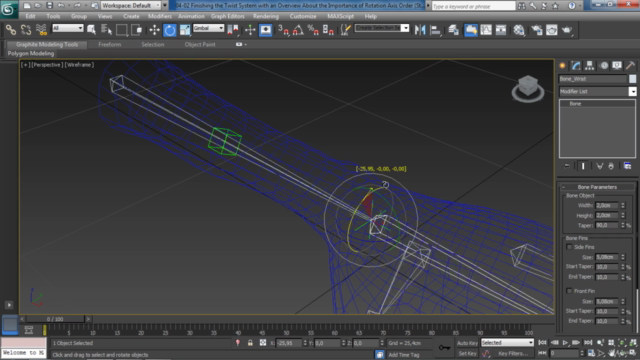Toggle Absolute/Offset transform type-in mode
640x360 pixels.
(x=263, y=343)
